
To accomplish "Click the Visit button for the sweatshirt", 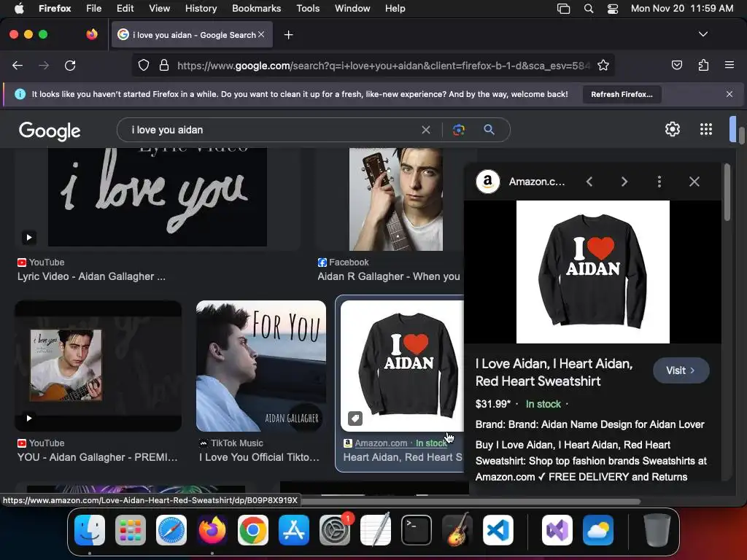I will pyautogui.click(x=681, y=370).
